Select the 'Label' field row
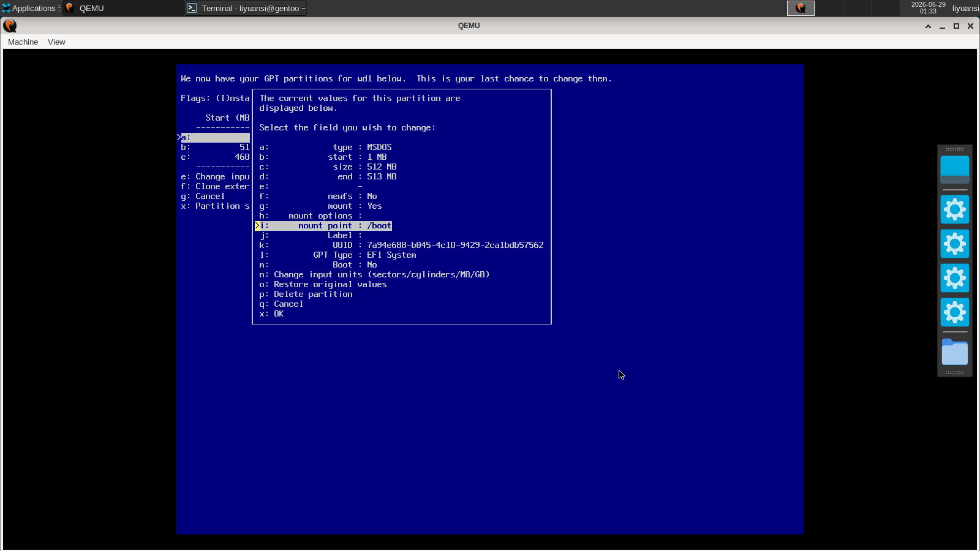The height and width of the screenshot is (551, 980). (x=311, y=236)
